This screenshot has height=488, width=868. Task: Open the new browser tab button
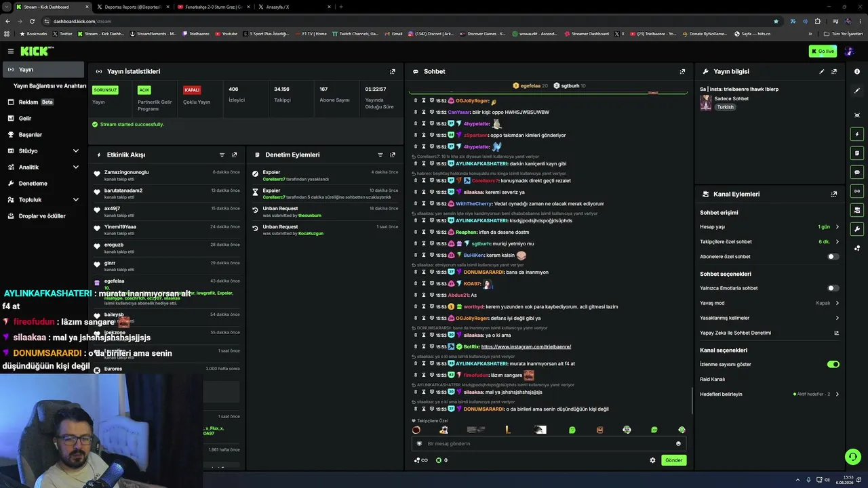[340, 7]
